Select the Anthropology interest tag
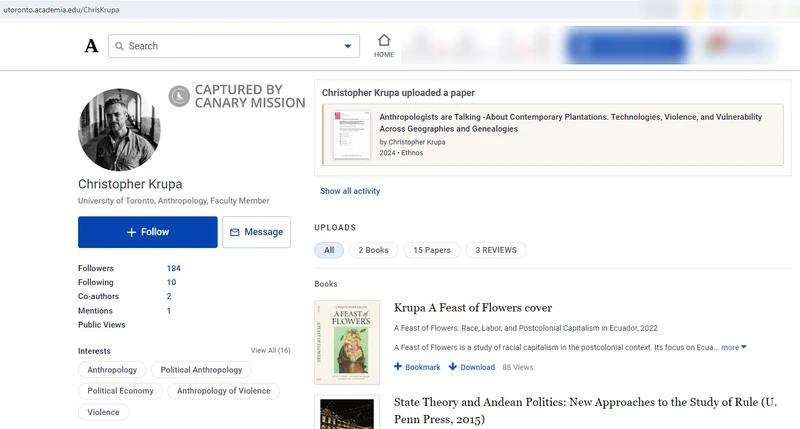The height and width of the screenshot is (429, 800). tap(112, 370)
